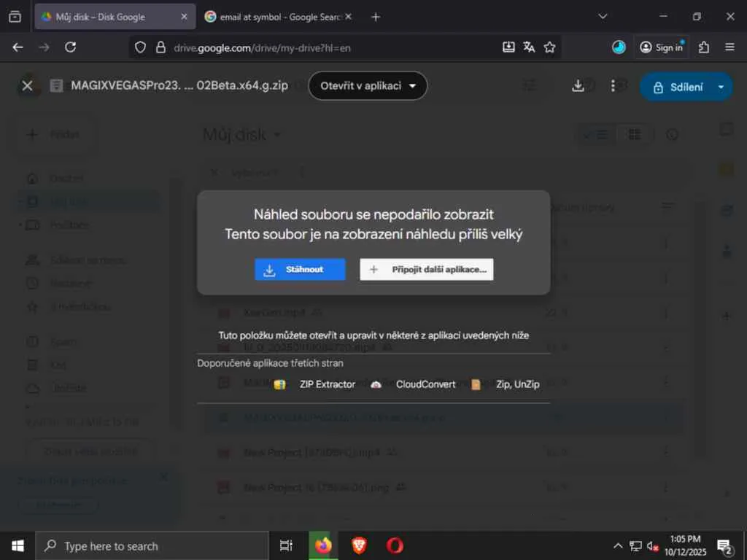Click the site padlock security icon
Viewport: 747px width, 560px height.
tap(161, 47)
